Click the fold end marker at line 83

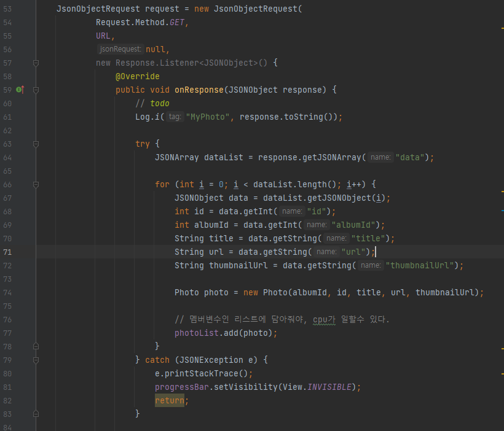pos(36,414)
